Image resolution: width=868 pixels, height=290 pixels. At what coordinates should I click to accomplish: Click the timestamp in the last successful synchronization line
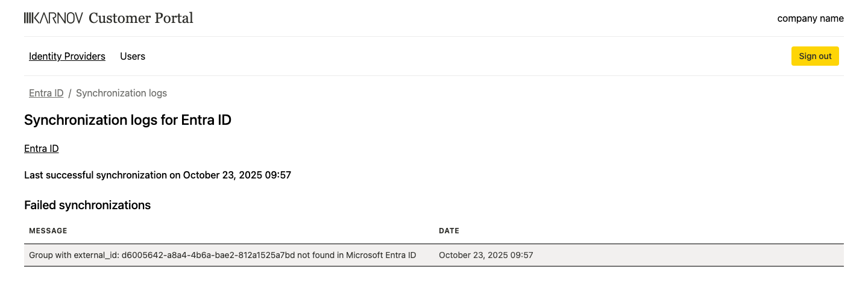(237, 175)
